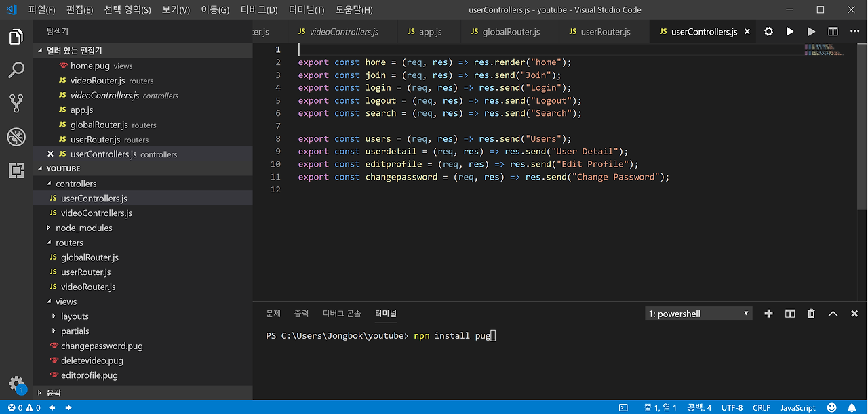Switch to the globalRouter.js editor tab
Image resolution: width=868 pixels, height=414 pixels.
click(x=510, y=32)
